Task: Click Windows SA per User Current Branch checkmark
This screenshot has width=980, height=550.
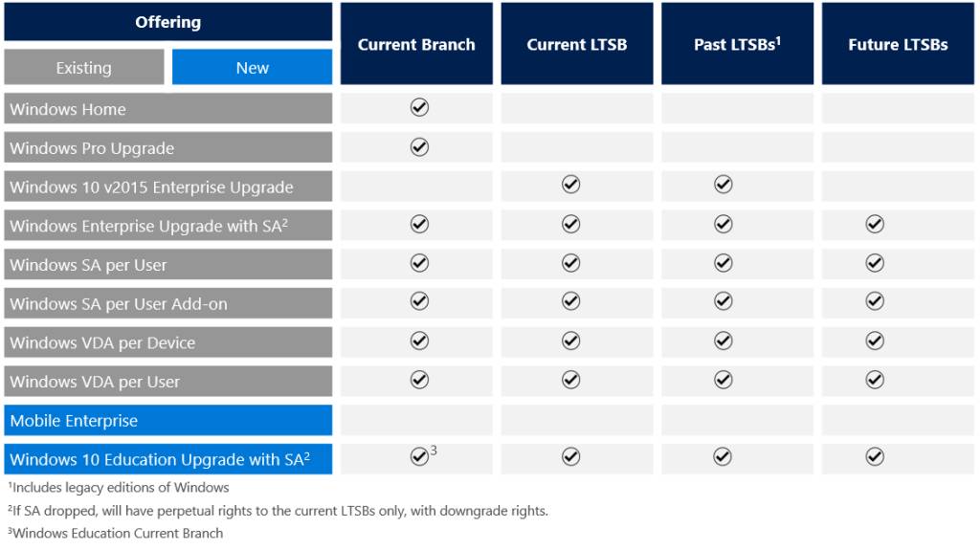Action: [419, 263]
